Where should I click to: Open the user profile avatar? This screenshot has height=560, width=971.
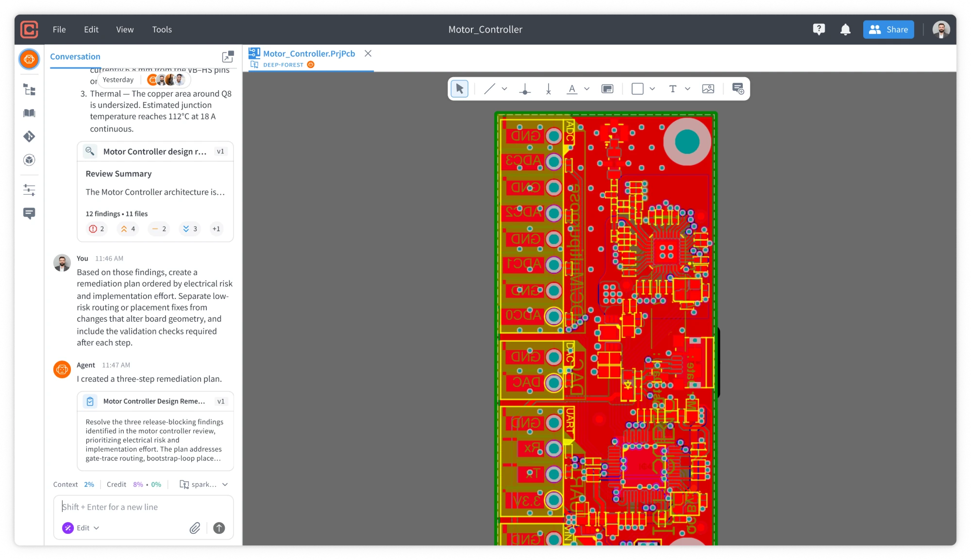941,30
